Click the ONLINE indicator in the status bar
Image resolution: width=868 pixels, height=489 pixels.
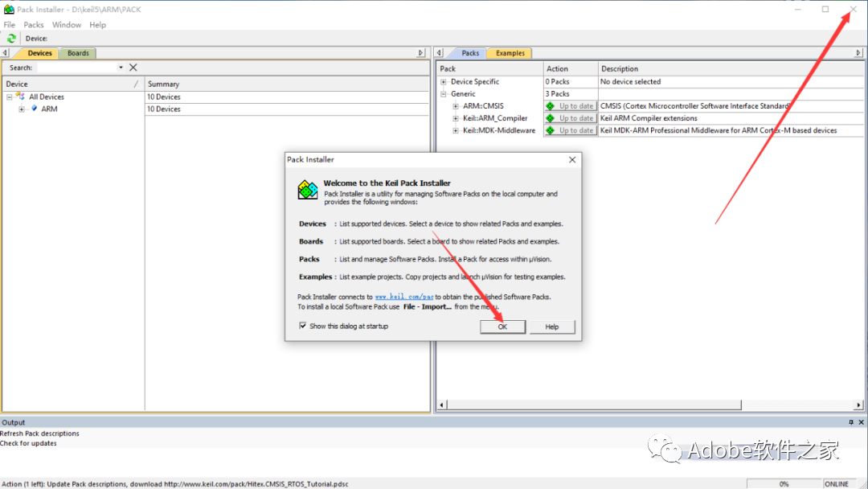coord(836,483)
